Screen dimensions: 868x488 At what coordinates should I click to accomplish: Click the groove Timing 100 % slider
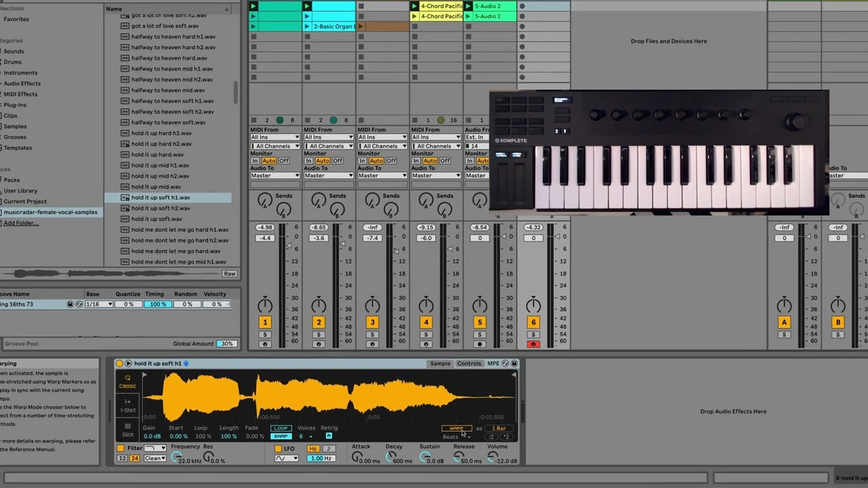[157, 304]
